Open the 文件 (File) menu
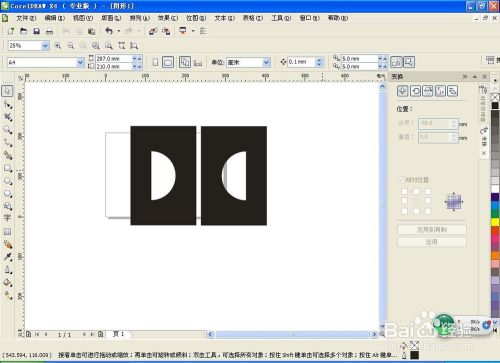500x363 pixels. click(26, 18)
